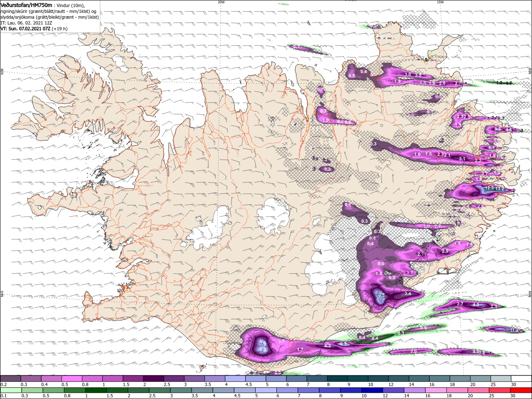Click the 15W longitude label
This screenshot has width=532, height=399.
tap(440, 2)
